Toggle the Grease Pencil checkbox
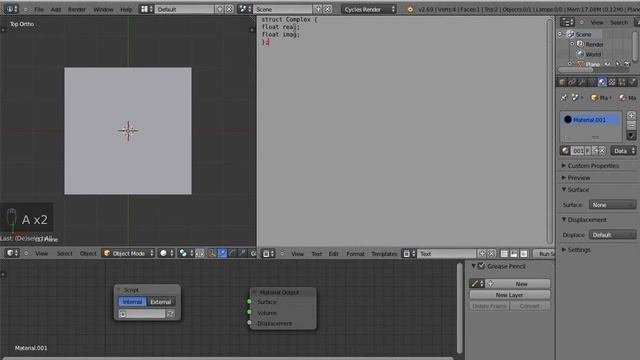 pyautogui.click(x=481, y=266)
